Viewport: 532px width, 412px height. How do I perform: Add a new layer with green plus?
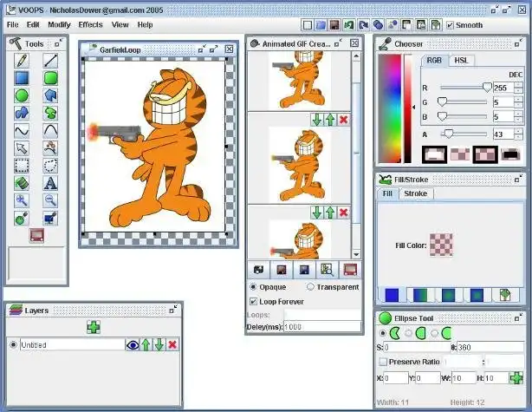click(94, 327)
